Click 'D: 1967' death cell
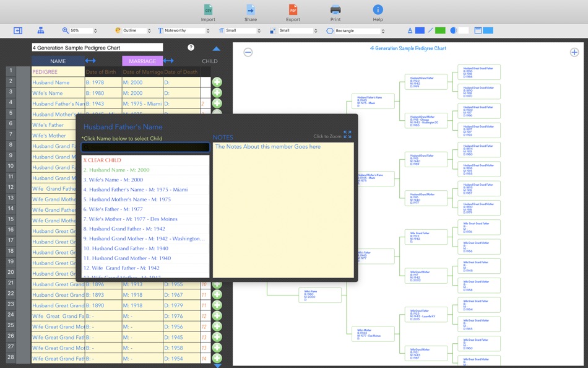The width and height of the screenshot is (588, 368). (181, 295)
